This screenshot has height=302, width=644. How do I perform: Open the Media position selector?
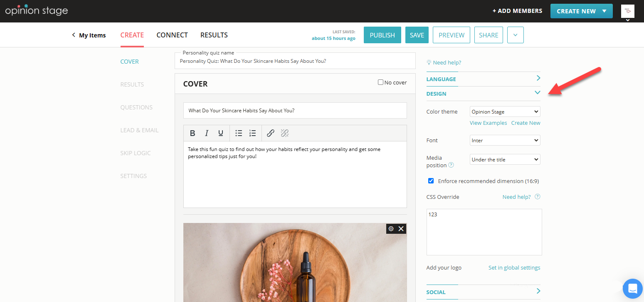pyautogui.click(x=505, y=159)
